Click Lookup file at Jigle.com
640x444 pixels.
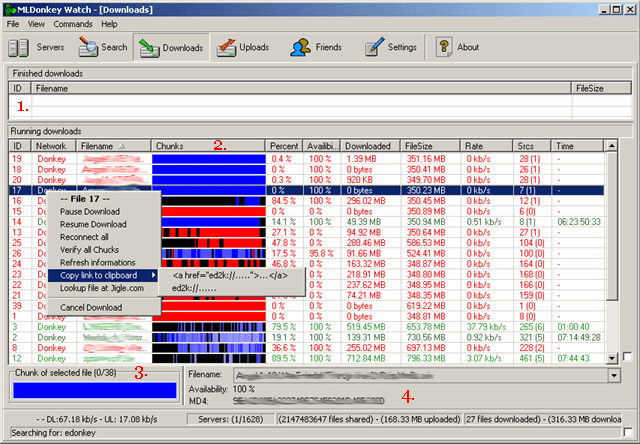click(101, 288)
